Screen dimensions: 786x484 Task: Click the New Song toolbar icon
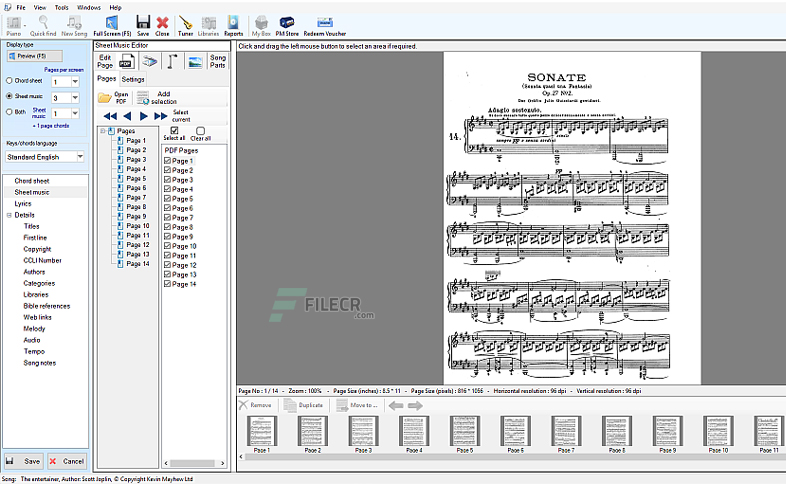point(74,26)
